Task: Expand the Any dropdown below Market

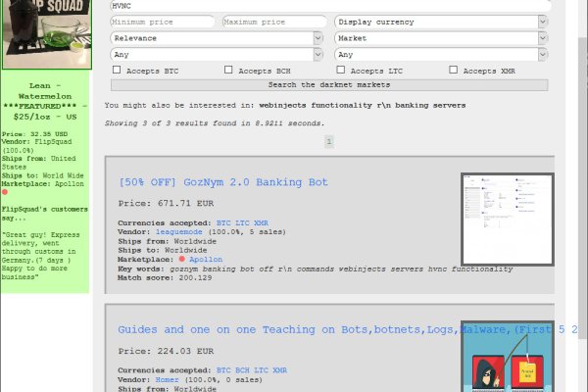Action: tap(441, 55)
